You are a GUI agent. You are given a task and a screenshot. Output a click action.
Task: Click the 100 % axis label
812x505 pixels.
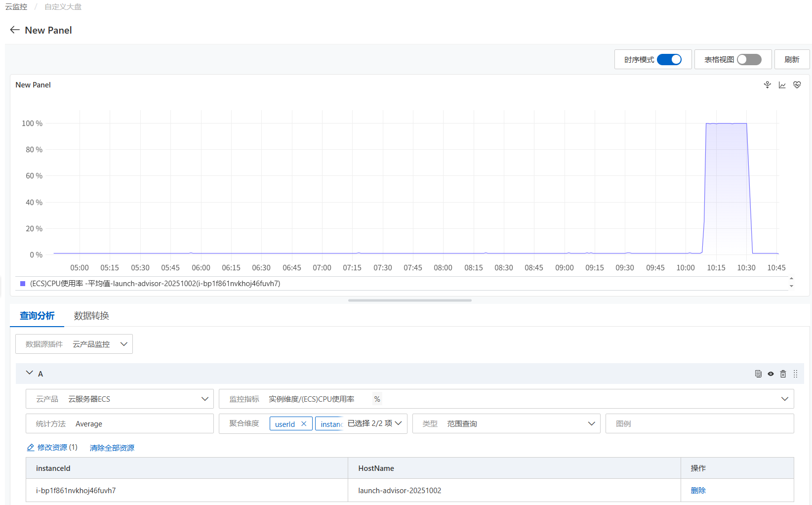[x=32, y=123]
